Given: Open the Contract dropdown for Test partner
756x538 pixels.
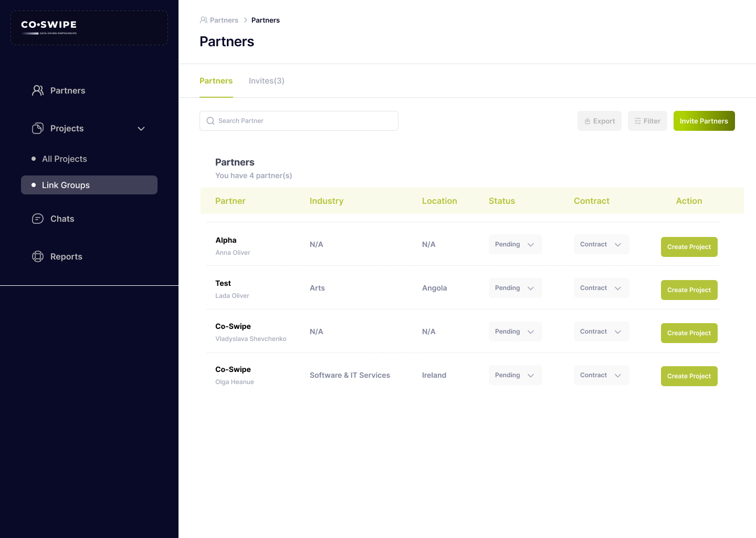Looking at the screenshot, I should click(x=601, y=288).
